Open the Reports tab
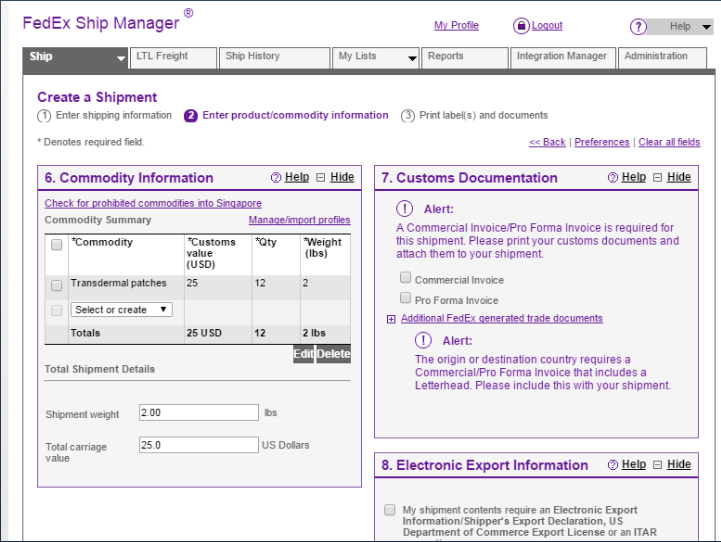This screenshot has width=721, height=542. (x=464, y=57)
